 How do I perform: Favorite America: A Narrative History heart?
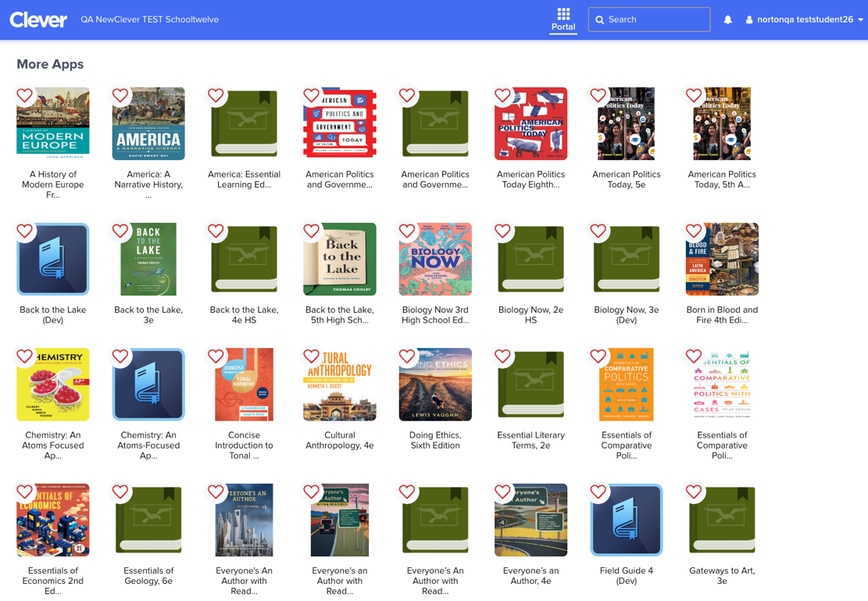coord(120,95)
